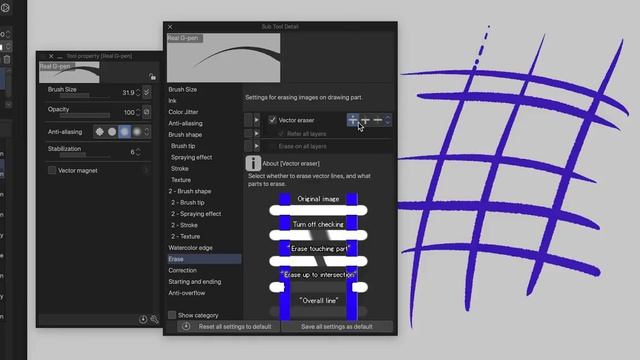This screenshot has height=360, width=640.
Task: Click reset-to-default icon at Tool property bottom
Action: coord(143,320)
